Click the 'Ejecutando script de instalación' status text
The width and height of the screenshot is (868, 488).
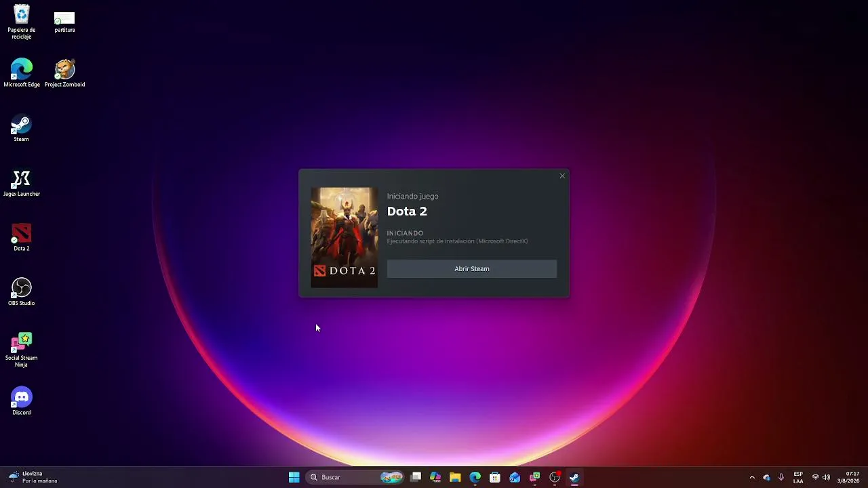coord(457,241)
